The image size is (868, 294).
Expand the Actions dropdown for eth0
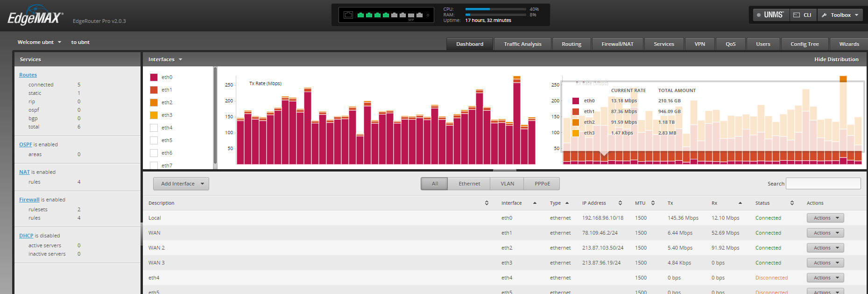pos(825,218)
